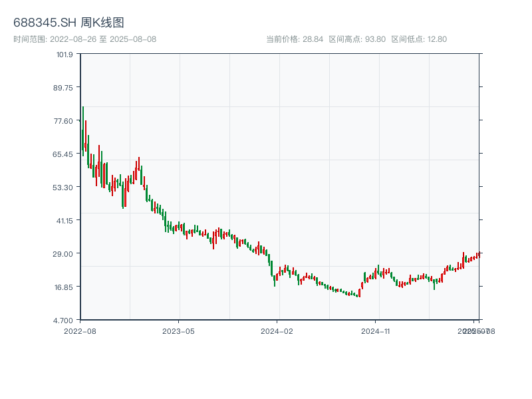Screen dimensions: 532x399
Task: Select the 16.85 y-axis price label
Action: click(64, 287)
